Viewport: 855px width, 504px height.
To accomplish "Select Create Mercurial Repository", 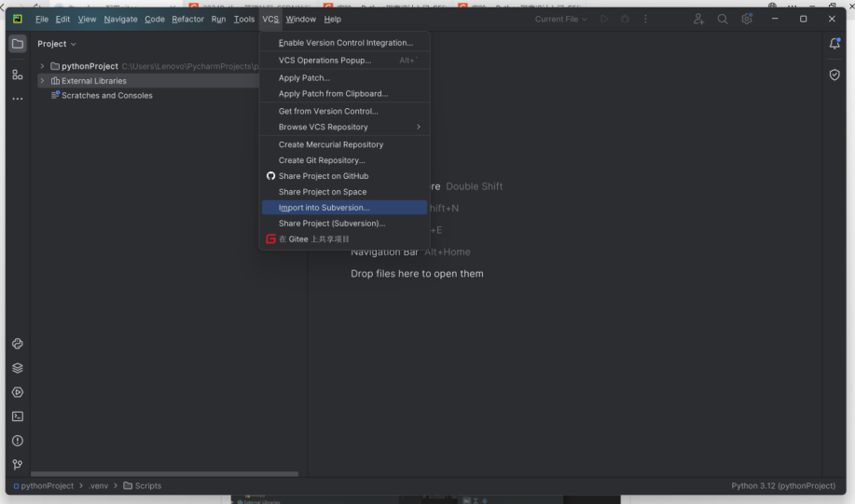I will [x=345, y=144].
